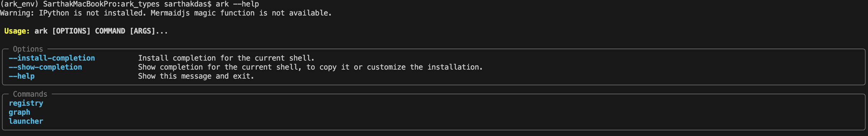Click 'Show this message and exit.' description

tap(196, 76)
